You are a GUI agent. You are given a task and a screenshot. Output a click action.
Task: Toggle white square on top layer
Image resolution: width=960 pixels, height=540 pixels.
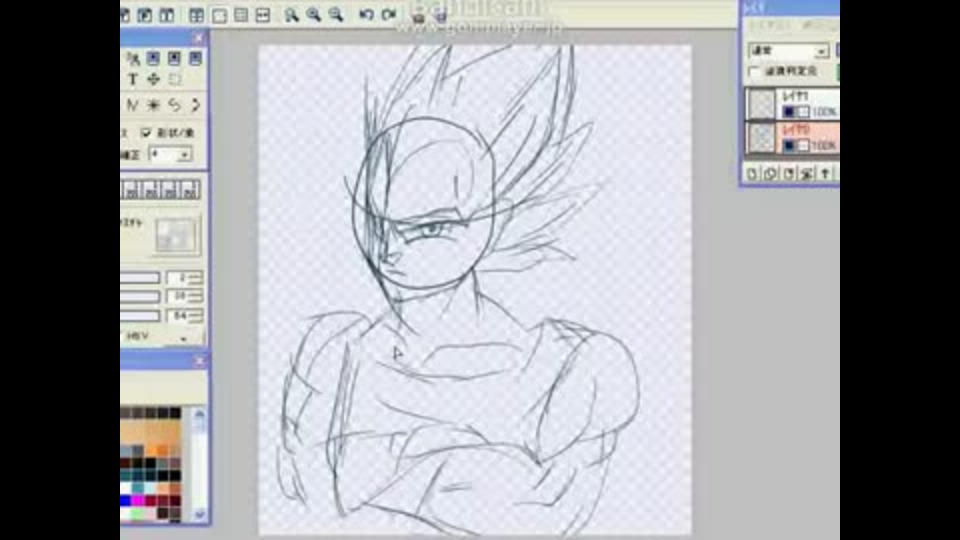pyautogui.click(x=803, y=112)
